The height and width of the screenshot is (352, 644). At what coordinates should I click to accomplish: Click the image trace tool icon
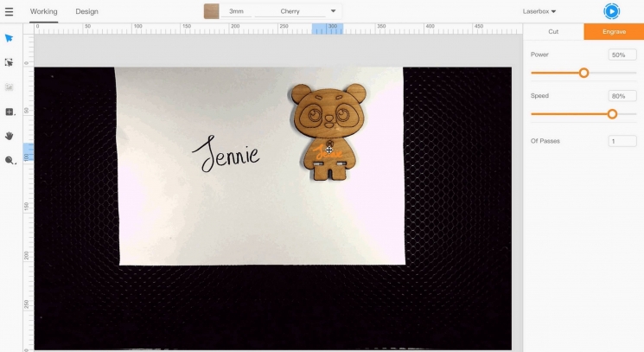click(10, 87)
